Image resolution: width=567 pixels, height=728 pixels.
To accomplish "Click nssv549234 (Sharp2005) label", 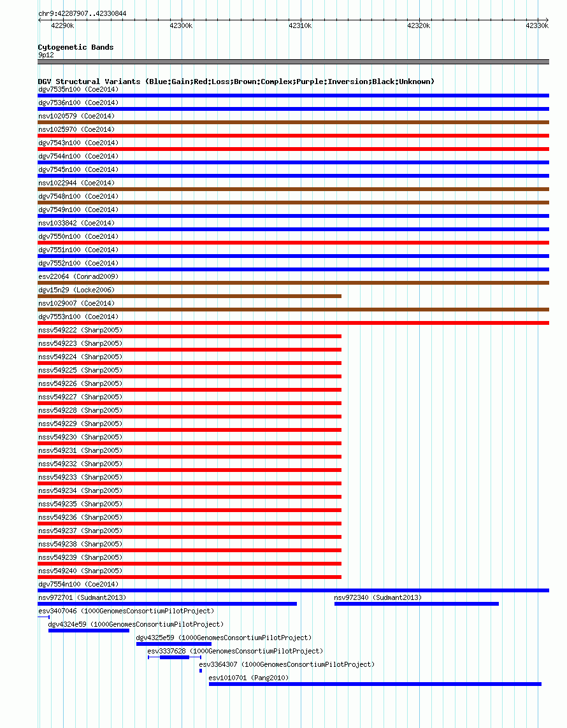I will point(80,491).
